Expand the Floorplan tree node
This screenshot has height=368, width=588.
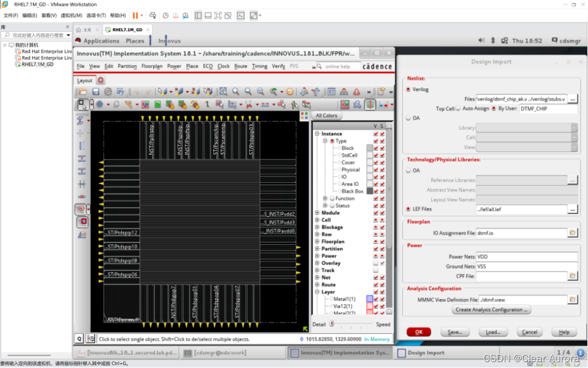click(317, 241)
